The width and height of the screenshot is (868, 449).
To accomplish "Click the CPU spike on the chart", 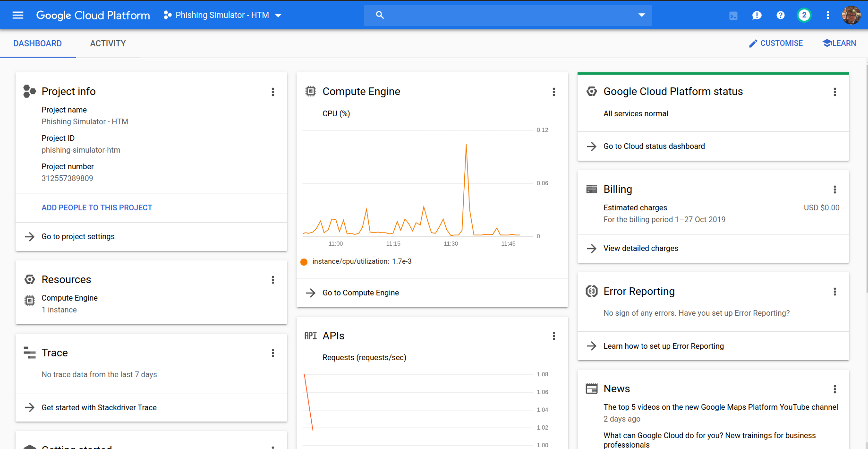I will (x=466, y=145).
